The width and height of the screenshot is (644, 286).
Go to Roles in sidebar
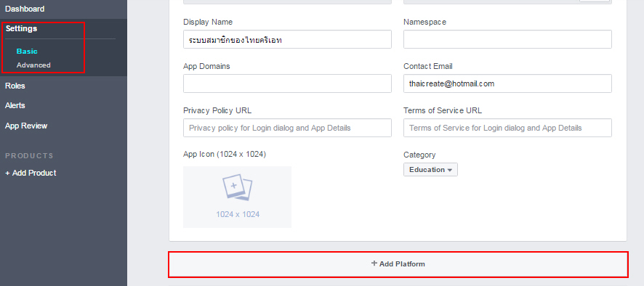coord(15,86)
